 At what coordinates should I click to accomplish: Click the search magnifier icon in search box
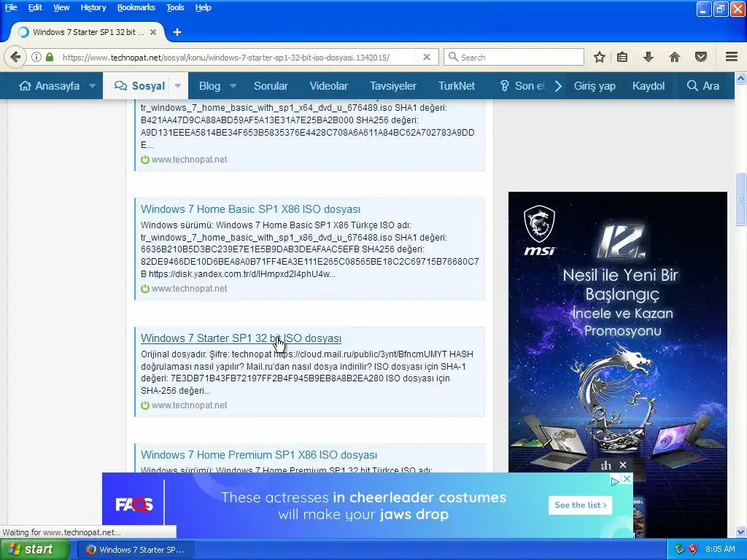453,57
